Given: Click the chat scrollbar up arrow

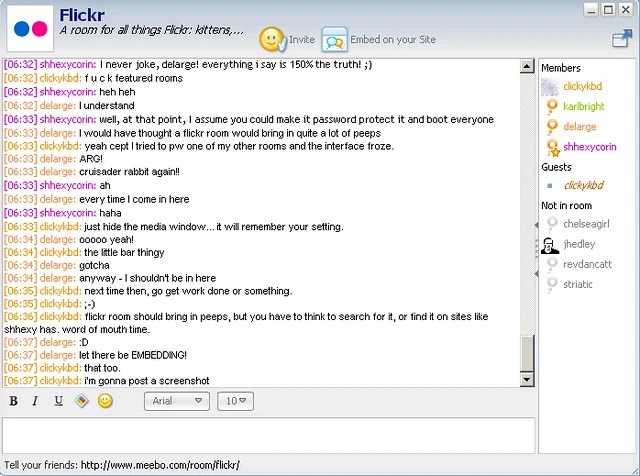Looking at the screenshot, I should pyautogui.click(x=527, y=66).
